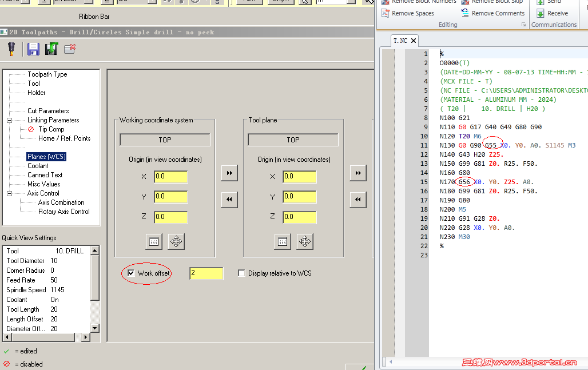Select Rotary Axis Control tree item
This screenshot has width=588, height=370.
tap(64, 212)
